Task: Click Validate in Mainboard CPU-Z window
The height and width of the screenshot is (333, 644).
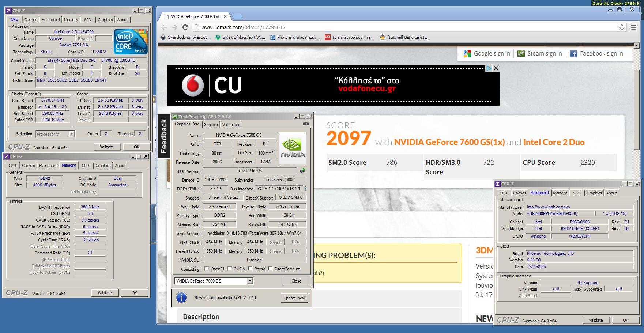Action: (x=596, y=320)
